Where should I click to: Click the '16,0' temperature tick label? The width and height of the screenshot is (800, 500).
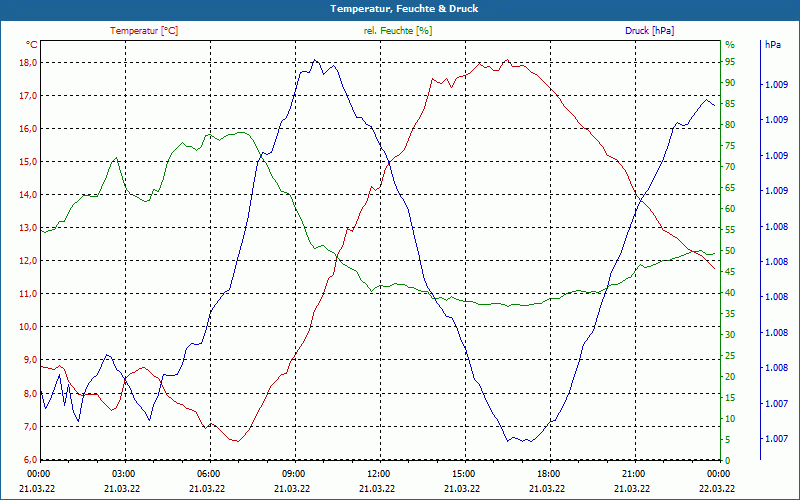click(x=28, y=129)
